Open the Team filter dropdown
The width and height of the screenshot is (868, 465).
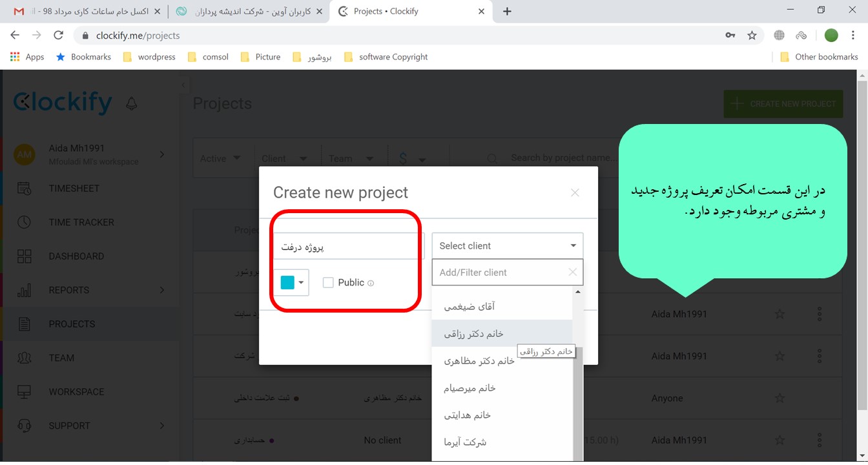click(351, 158)
